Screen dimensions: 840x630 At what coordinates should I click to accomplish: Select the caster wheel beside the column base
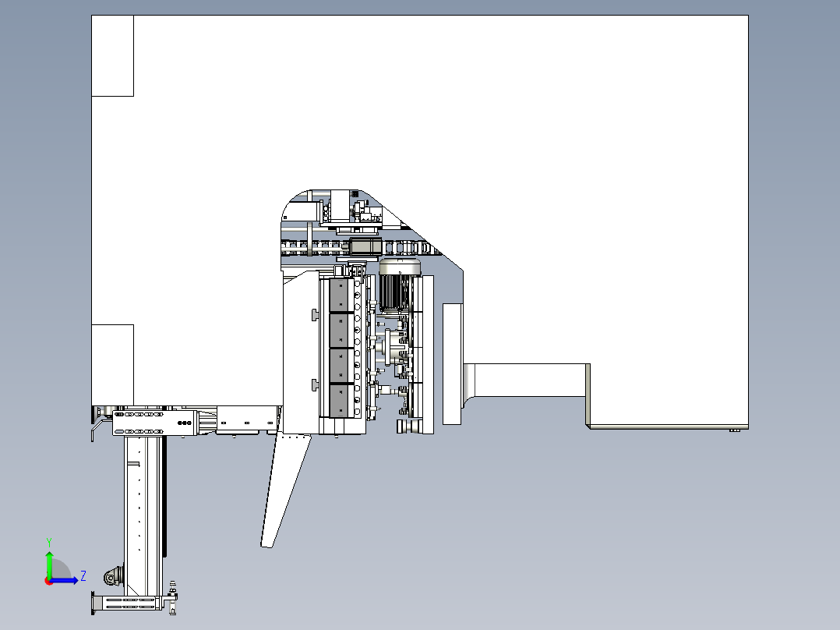(112, 576)
